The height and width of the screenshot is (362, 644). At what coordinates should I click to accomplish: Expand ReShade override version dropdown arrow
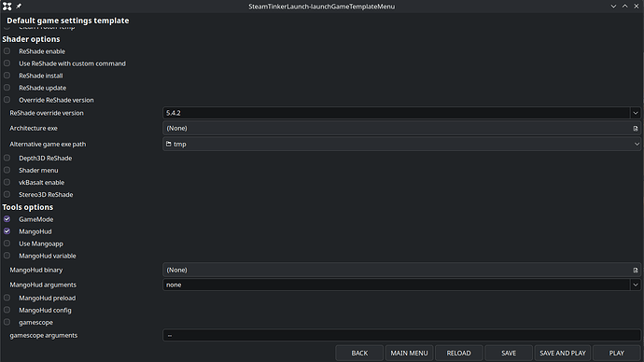pyautogui.click(x=636, y=113)
